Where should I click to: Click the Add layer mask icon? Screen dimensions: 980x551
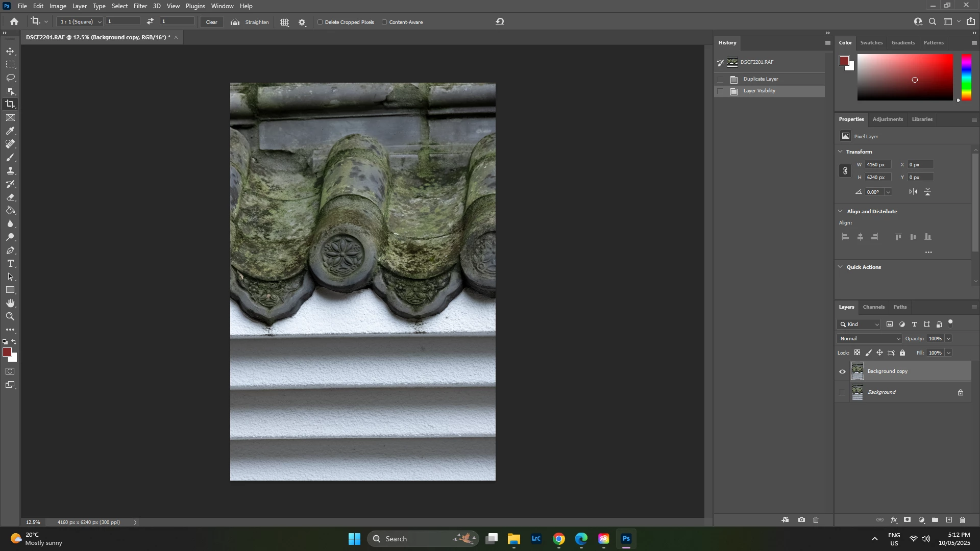pos(907,520)
